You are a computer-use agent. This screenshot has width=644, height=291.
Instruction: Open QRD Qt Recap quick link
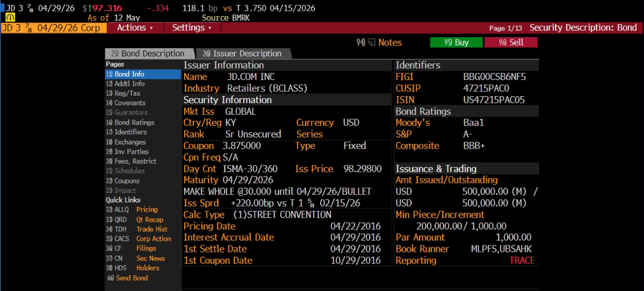(135, 220)
